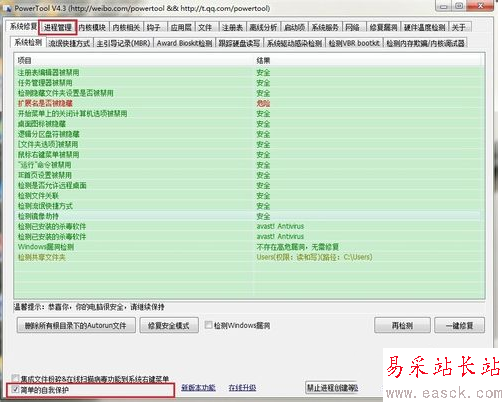Click the Users C:\Users share result
The width and height of the screenshot is (503, 408).
314,257
